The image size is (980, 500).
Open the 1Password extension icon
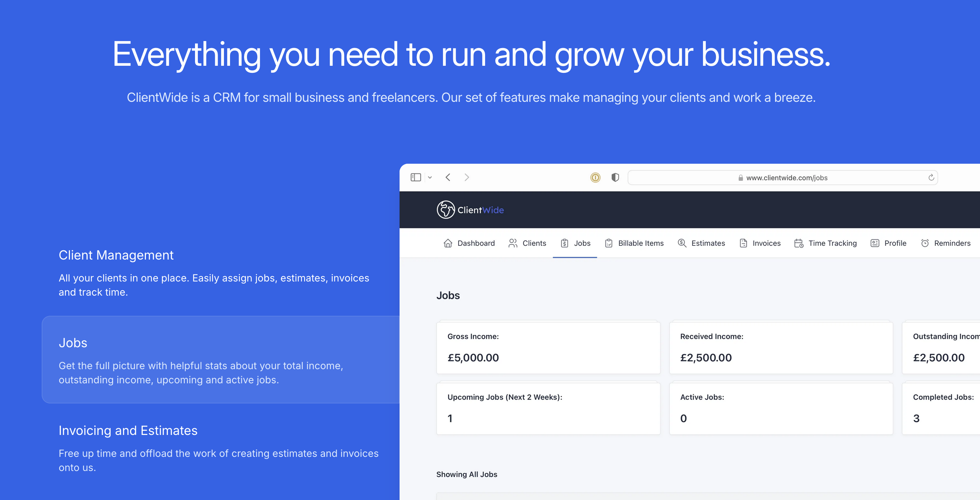click(595, 178)
